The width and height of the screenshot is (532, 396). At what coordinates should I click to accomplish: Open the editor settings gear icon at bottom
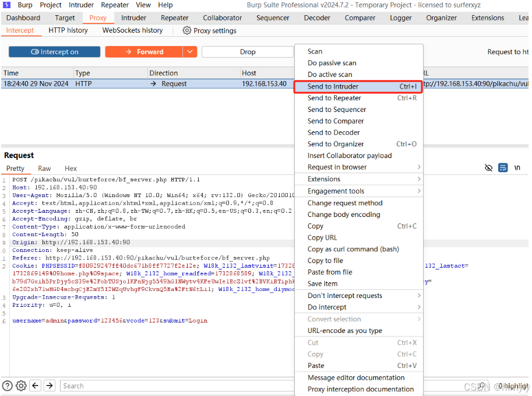pyautogui.click(x=21, y=386)
